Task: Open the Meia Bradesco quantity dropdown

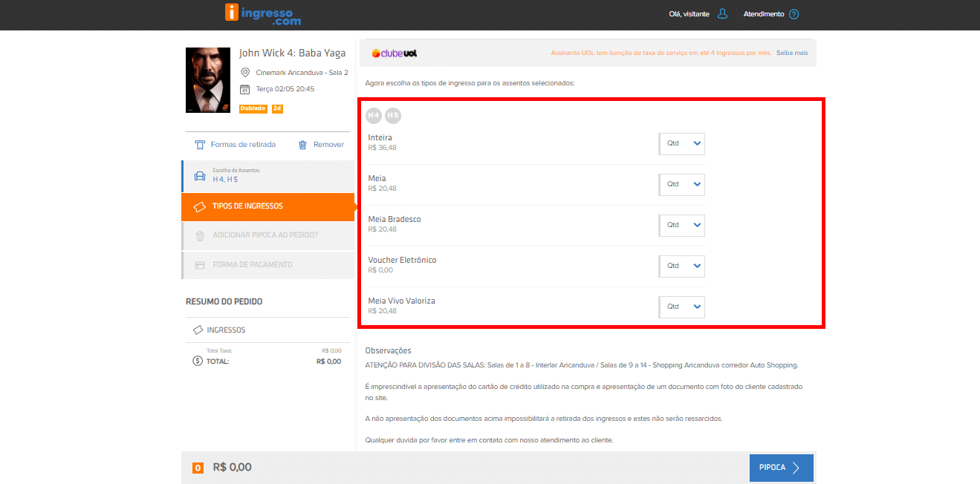Action: point(681,226)
